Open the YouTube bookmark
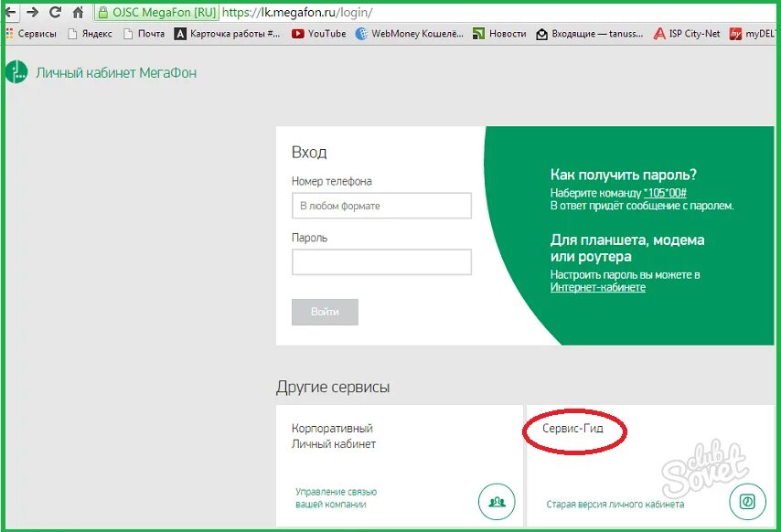This screenshot has height=532, width=781. [319, 34]
